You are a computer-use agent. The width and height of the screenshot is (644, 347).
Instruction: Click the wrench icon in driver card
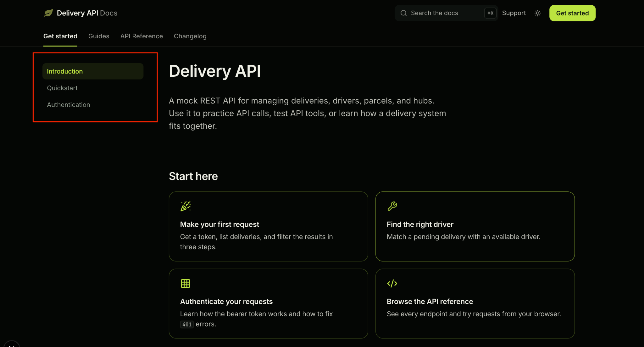coord(392,206)
